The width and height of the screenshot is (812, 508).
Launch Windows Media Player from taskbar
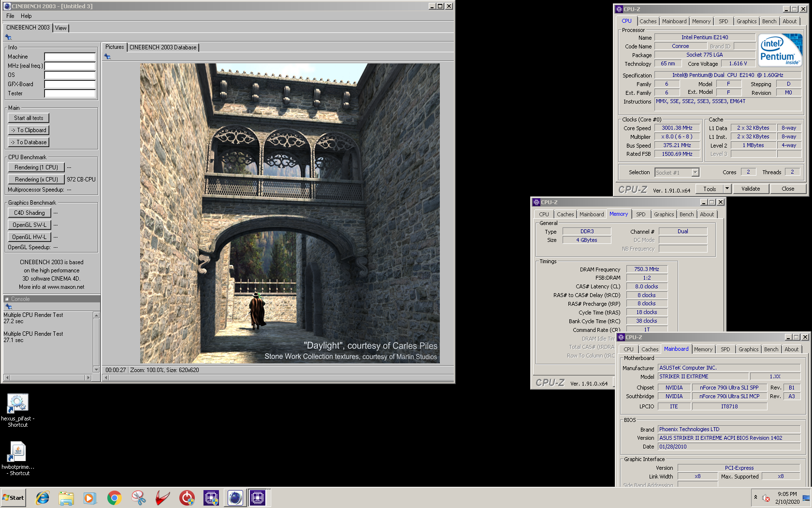(x=90, y=498)
